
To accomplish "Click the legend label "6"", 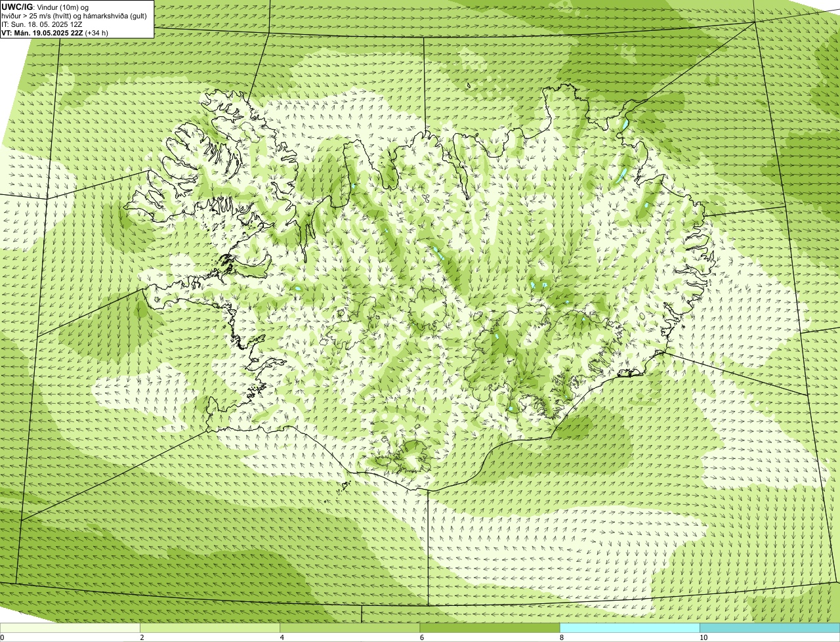I will (x=422, y=637).
